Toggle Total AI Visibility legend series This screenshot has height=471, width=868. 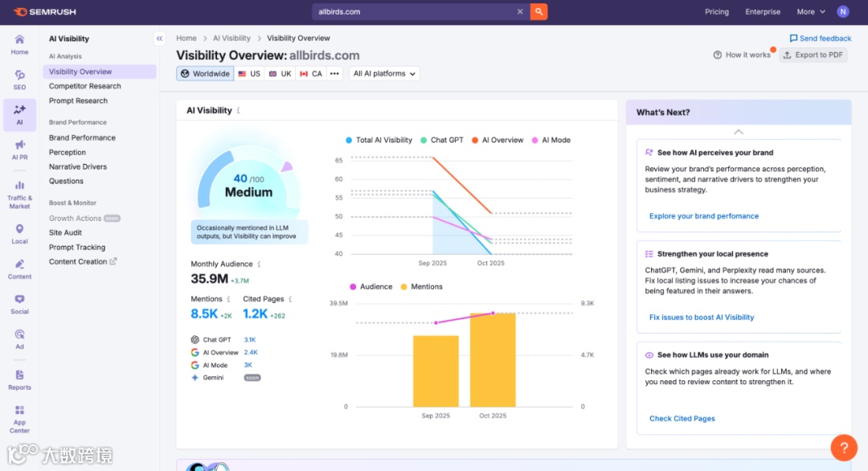(379, 140)
